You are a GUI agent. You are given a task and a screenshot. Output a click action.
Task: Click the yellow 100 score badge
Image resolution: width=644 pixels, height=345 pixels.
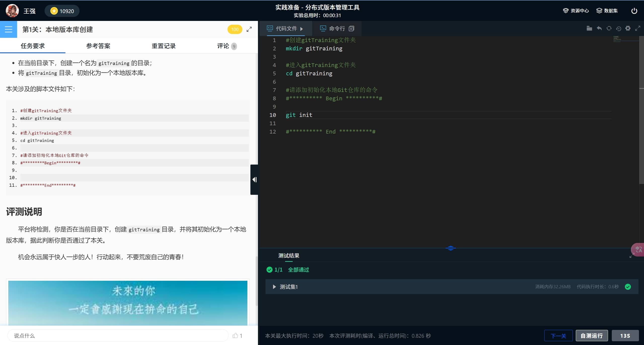pos(235,29)
